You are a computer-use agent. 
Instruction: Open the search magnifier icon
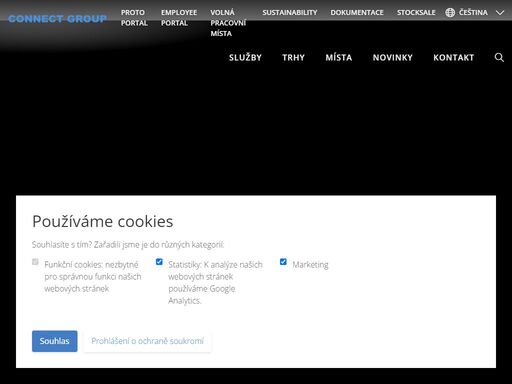coord(499,57)
